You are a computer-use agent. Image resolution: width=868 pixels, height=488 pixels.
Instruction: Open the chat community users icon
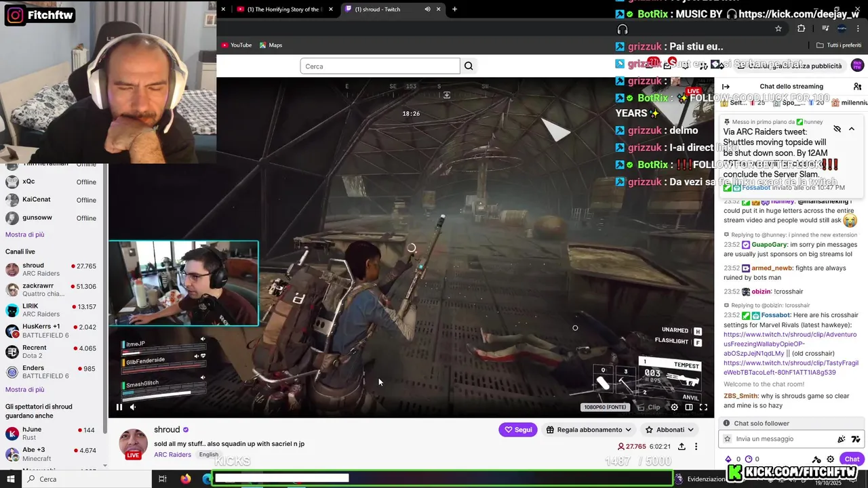[x=857, y=87]
